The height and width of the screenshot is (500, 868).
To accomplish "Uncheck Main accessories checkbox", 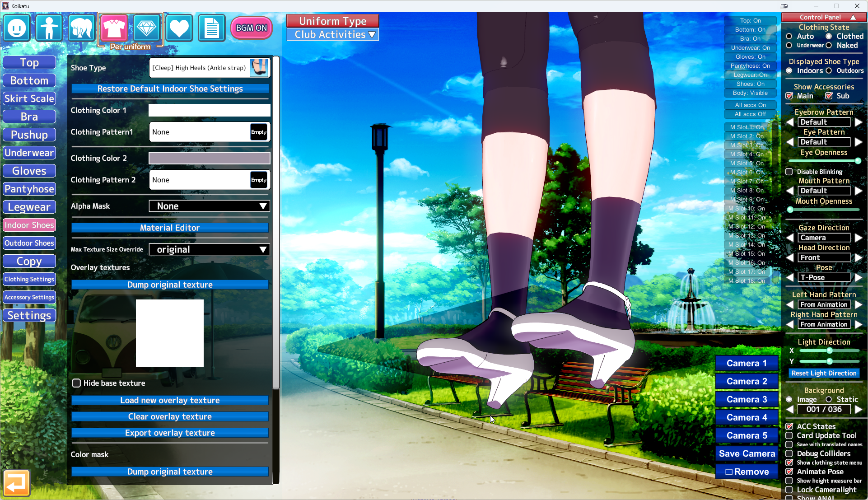I will [x=789, y=96].
